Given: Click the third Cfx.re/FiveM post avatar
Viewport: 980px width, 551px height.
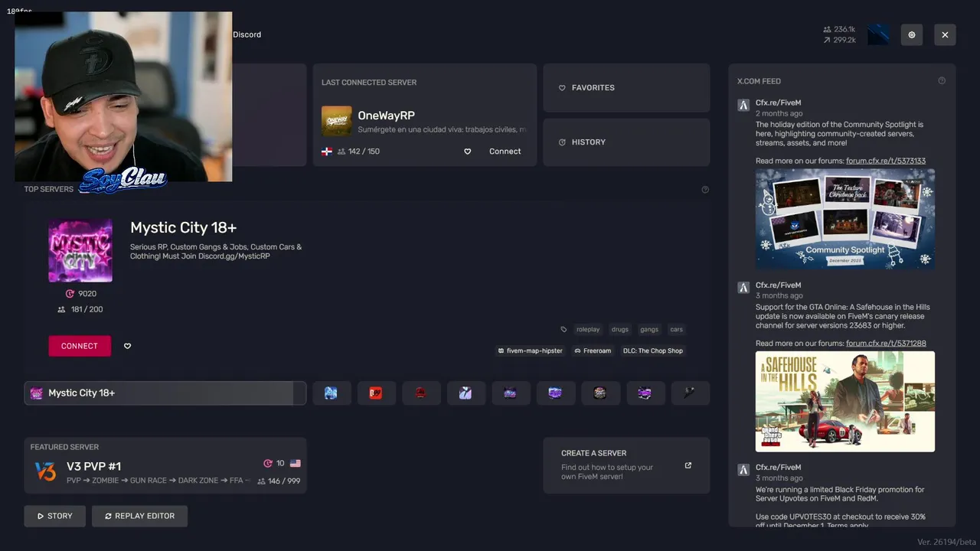Looking at the screenshot, I should click(x=743, y=470).
